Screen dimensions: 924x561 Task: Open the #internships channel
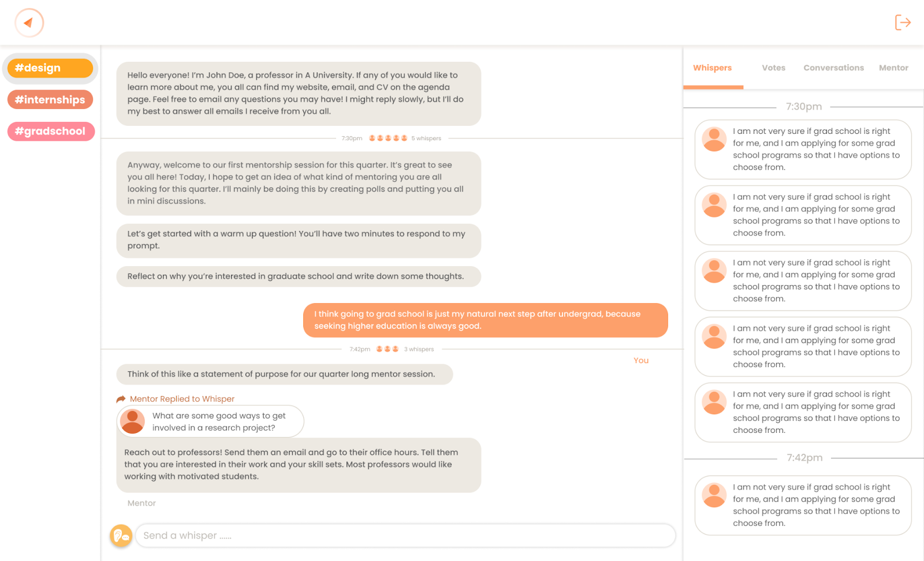click(x=50, y=100)
